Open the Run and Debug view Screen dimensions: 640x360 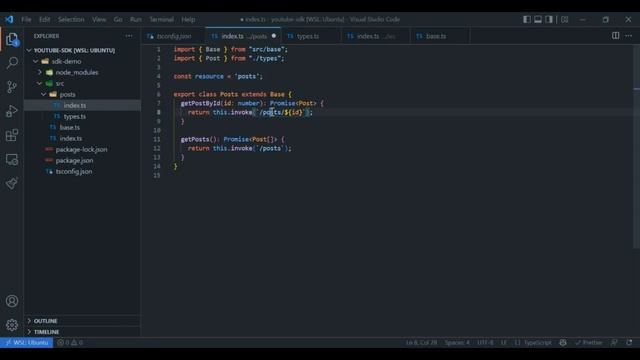(x=12, y=111)
